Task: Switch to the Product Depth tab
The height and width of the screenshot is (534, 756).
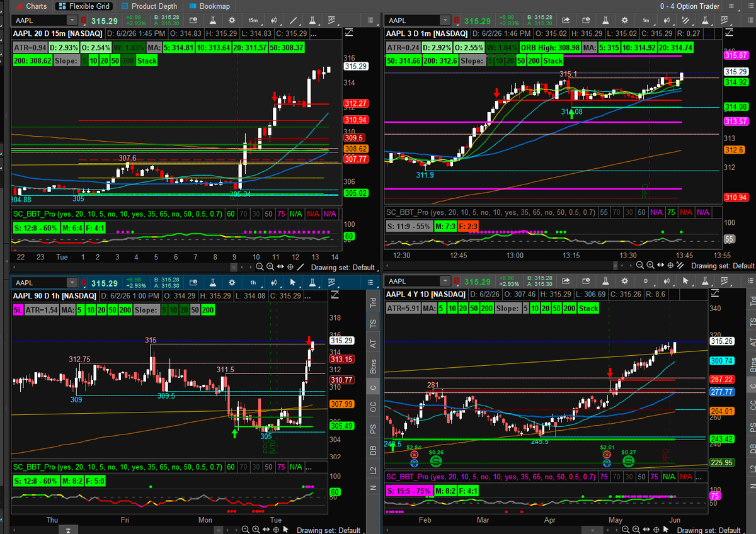Action: click(149, 6)
